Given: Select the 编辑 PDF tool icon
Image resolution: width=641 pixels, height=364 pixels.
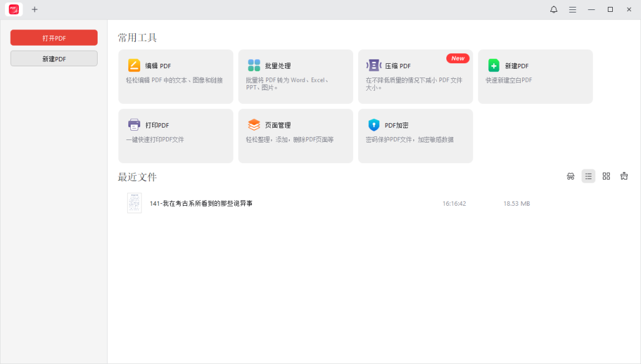Looking at the screenshot, I should pyautogui.click(x=133, y=65).
